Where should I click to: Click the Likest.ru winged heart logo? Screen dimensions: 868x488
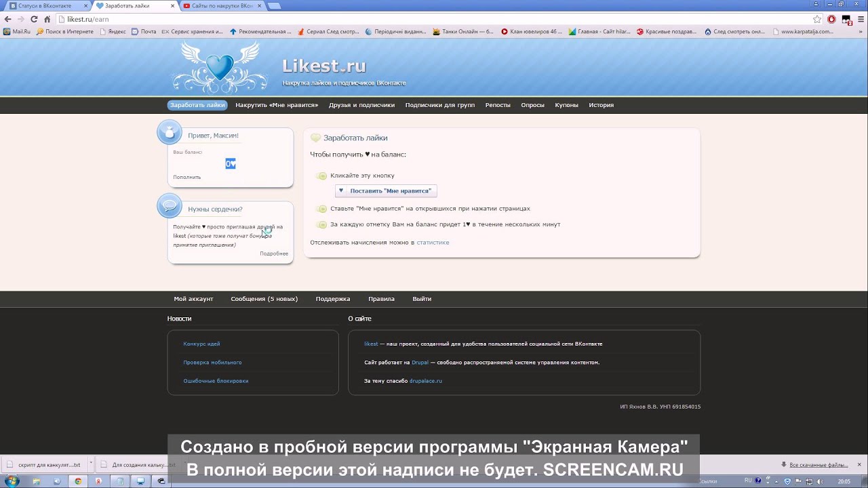coord(218,66)
